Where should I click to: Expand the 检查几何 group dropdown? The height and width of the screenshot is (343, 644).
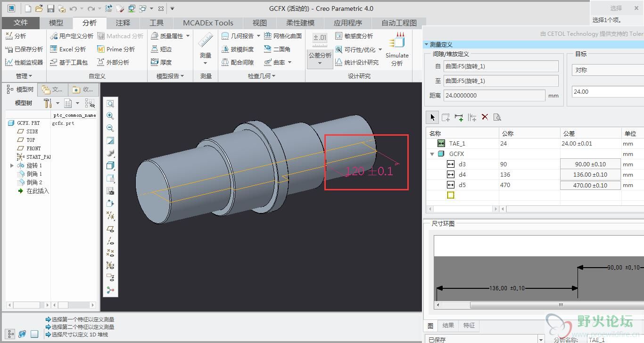pos(262,76)
